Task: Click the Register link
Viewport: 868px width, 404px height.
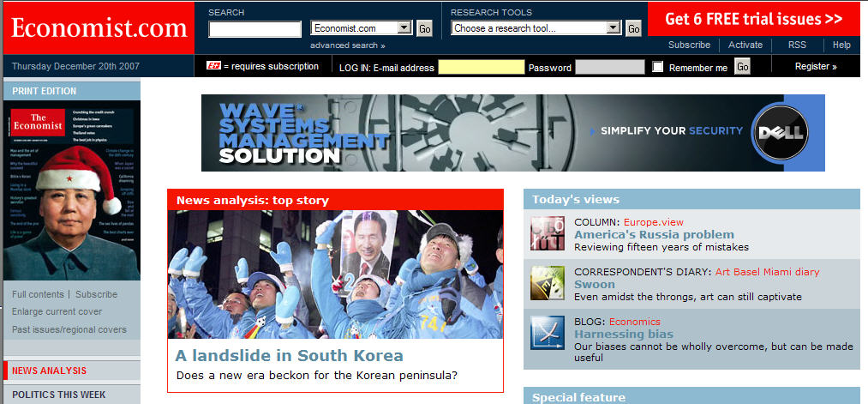Action: 816,67
